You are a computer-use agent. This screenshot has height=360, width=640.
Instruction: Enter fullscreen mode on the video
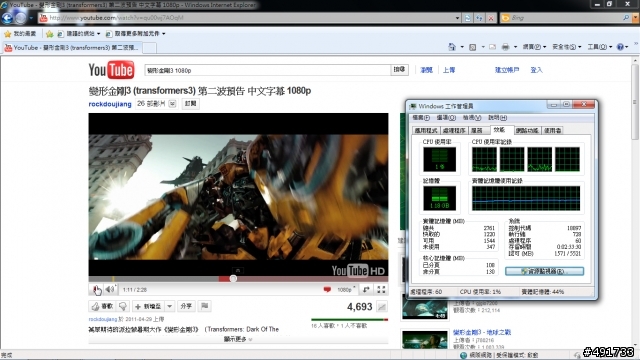381,289
